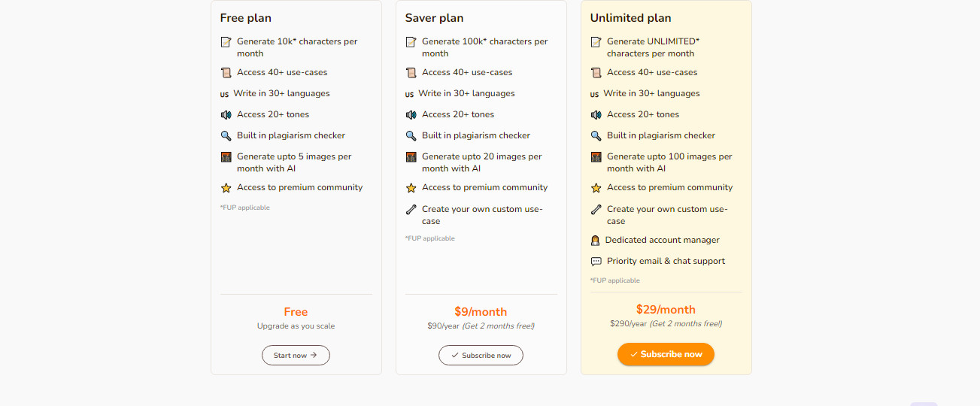Click the $9/month price text
The height and width of the screenshot is (406, 980).
(x=481, y=311)
